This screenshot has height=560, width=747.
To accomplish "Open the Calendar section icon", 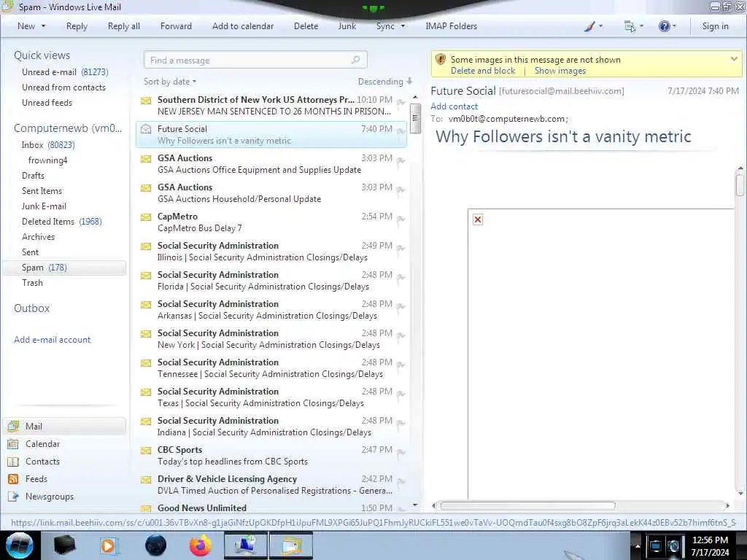I will coord(13,444).
